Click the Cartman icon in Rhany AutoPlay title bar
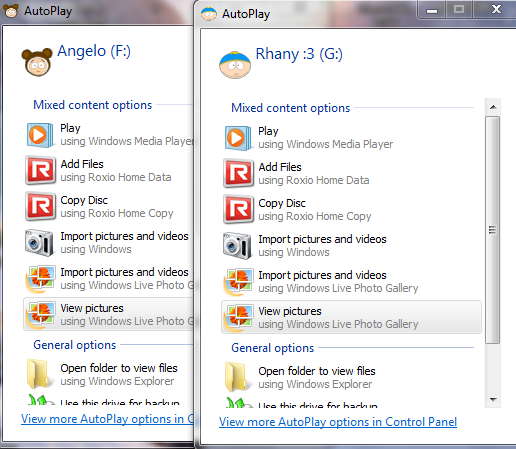Screen dimensions: 516x449 [x=209, y=14]
